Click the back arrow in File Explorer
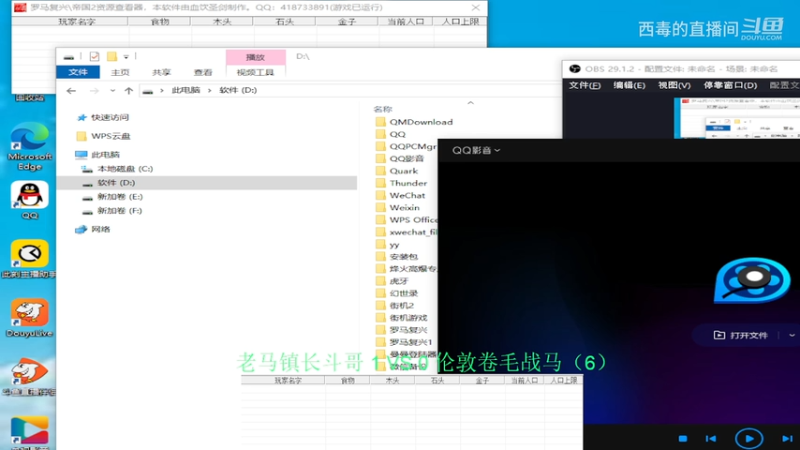800x450 pixels. click(x=71, y=90)
